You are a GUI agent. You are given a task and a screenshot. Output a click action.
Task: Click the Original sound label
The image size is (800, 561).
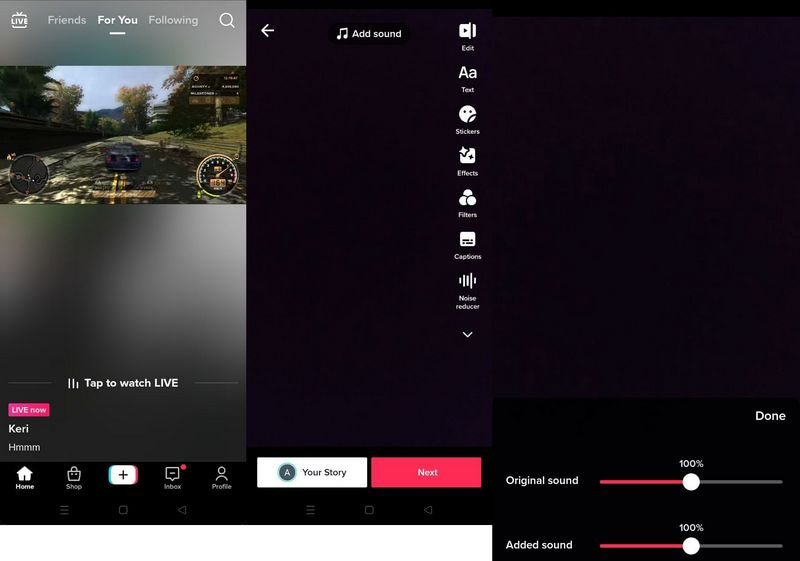coord(542,480)
